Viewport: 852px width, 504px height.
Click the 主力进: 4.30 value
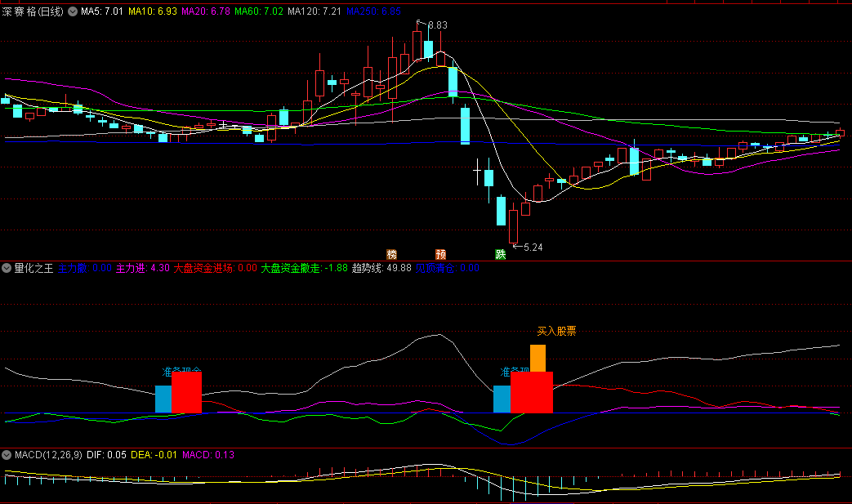[143, 268]
